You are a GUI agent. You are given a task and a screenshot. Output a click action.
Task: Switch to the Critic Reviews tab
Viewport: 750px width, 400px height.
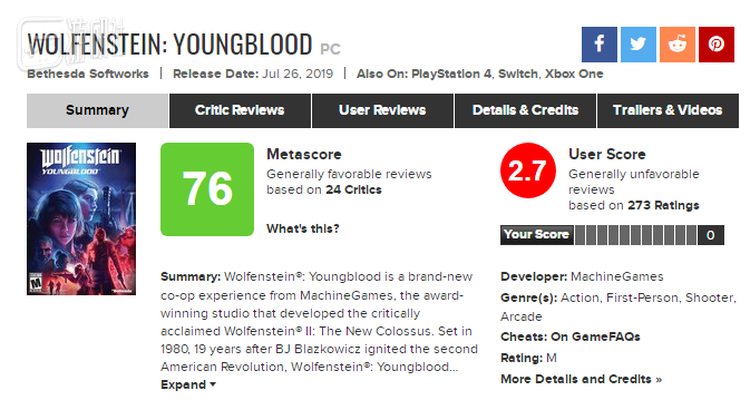(x=239, y=110)
